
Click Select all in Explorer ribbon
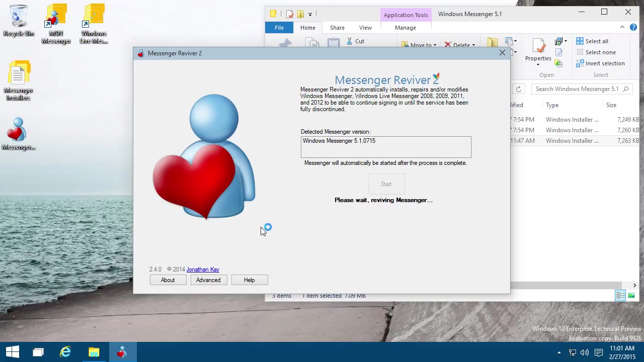pos(592,41)
